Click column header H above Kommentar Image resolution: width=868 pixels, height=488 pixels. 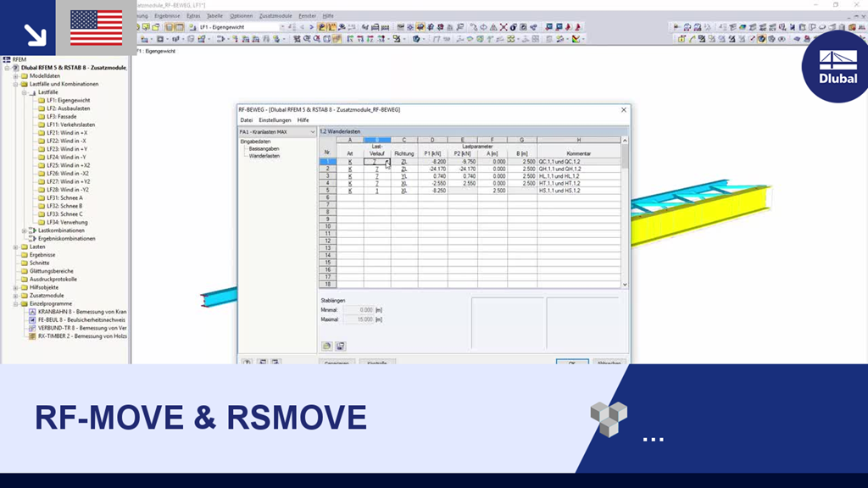[578, 140]
